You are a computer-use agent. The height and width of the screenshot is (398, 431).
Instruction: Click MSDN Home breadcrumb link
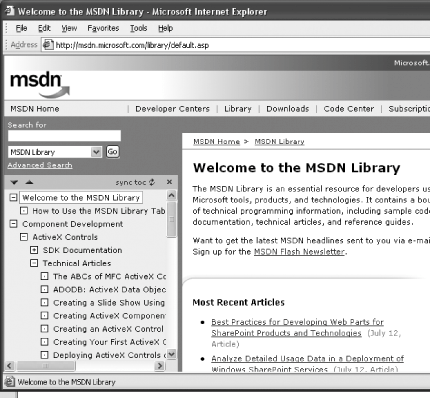pyautogui.click(x=216, y=141)
